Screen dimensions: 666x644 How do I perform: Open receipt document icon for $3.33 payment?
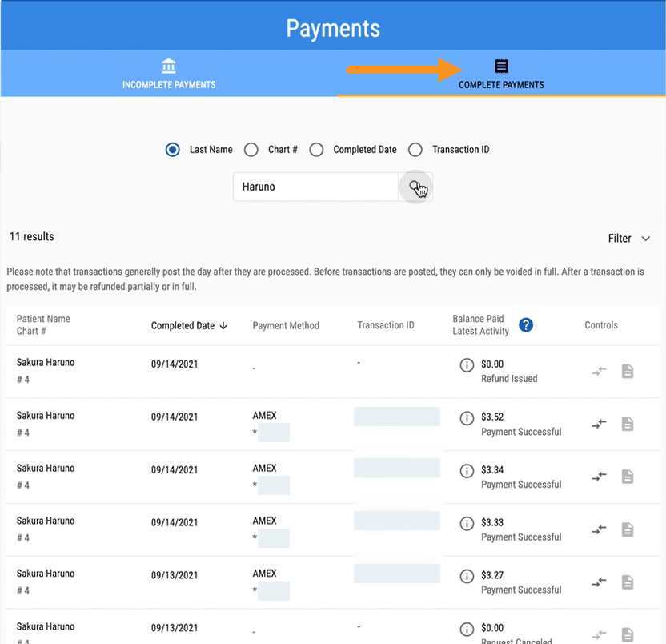628,529
